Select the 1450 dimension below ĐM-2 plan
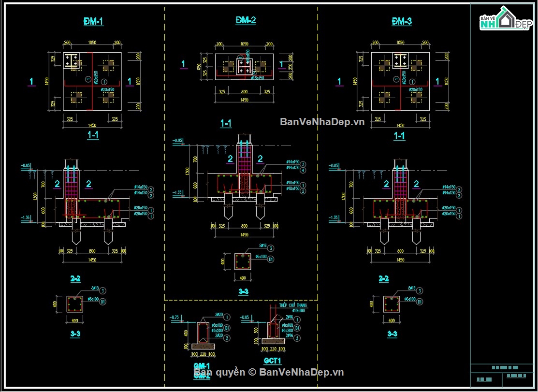 (x=244, y=100)
